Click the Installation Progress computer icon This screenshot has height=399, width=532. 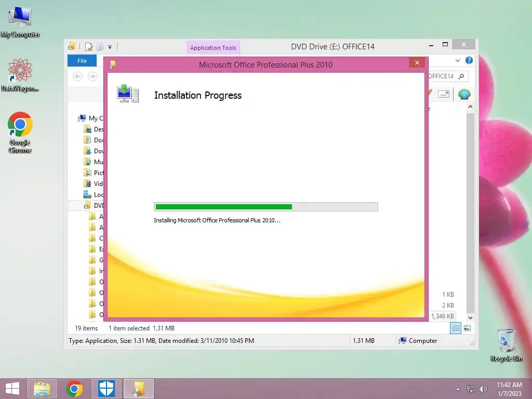(x=128, y=94)
